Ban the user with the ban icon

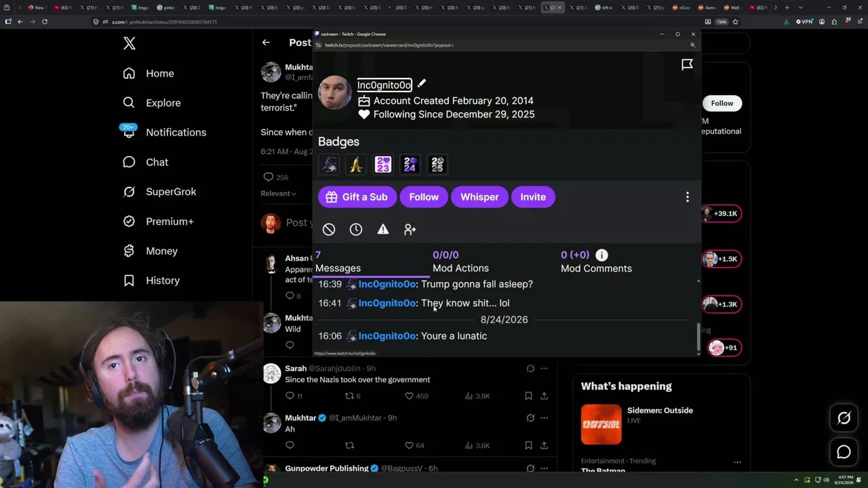(329, 230)
